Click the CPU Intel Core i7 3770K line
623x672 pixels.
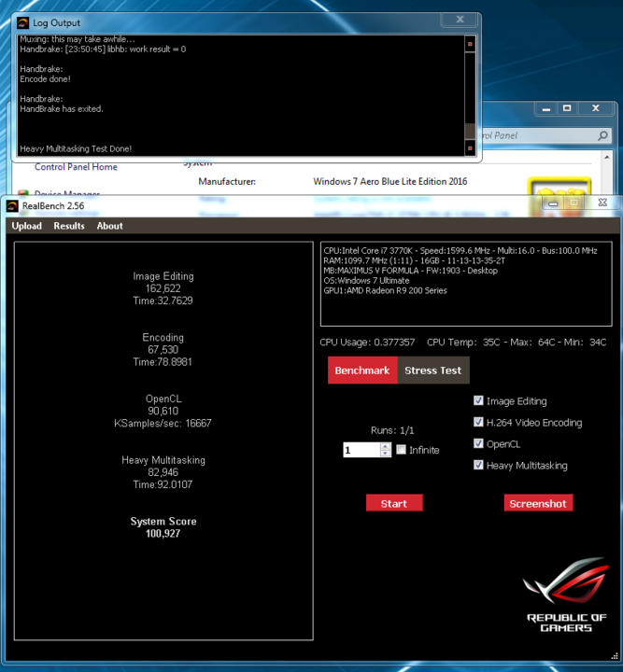point(460,251)
